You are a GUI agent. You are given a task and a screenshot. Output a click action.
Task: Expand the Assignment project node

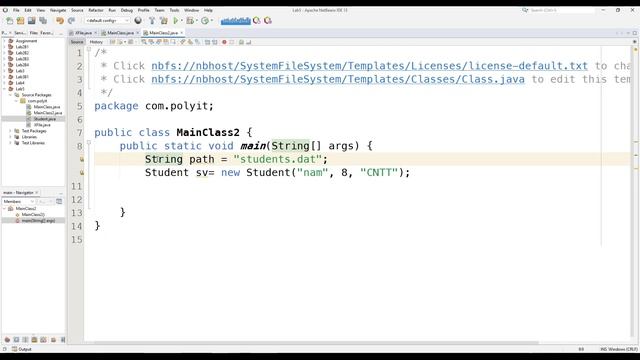5,41
